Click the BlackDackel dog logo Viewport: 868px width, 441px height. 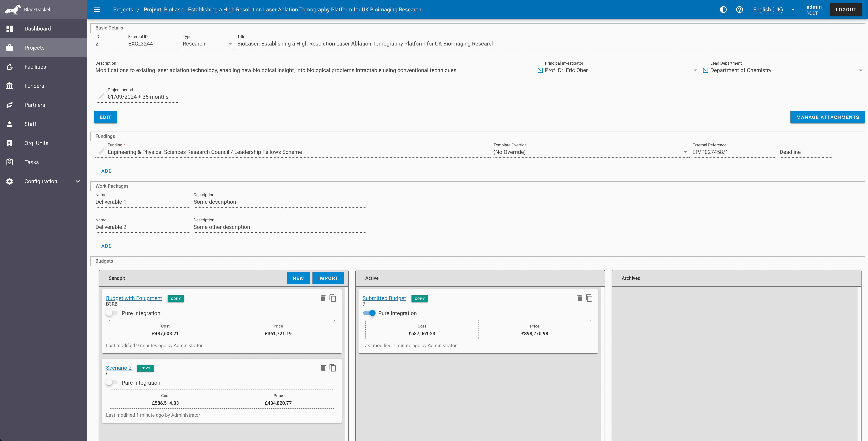click(12, 9)
